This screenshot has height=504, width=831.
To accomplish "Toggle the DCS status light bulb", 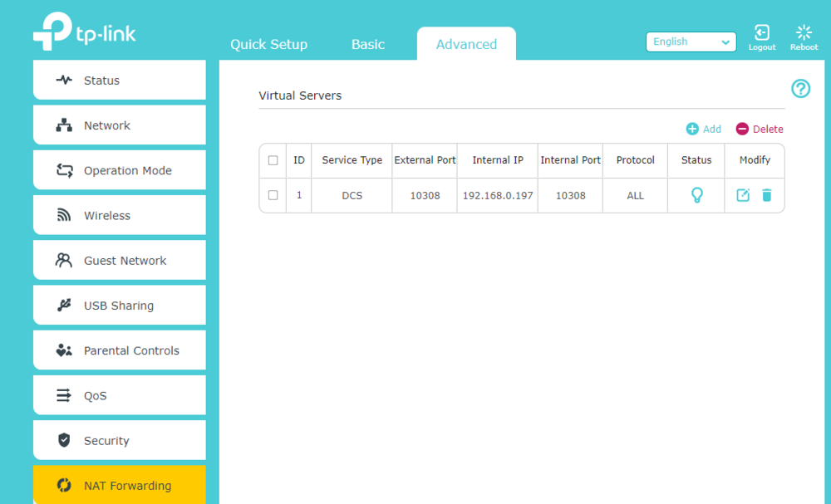I will coord(697,195).
